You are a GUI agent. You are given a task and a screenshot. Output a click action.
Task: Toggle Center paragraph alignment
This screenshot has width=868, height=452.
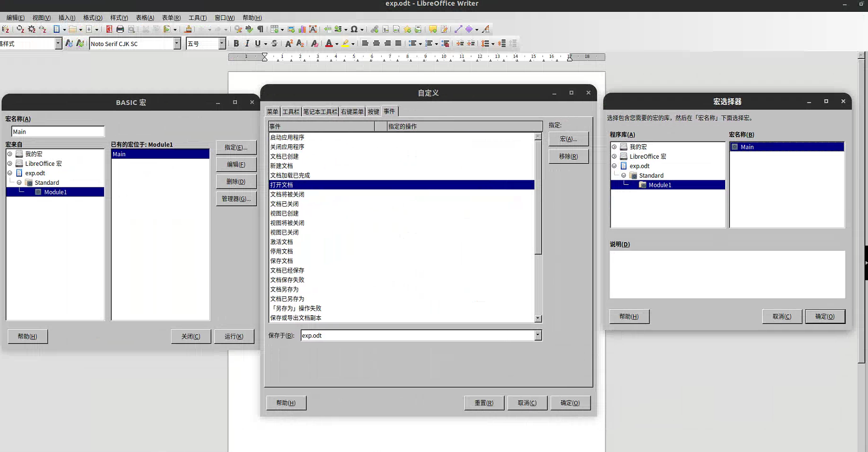pyautogui.click(x=377, y=44)
